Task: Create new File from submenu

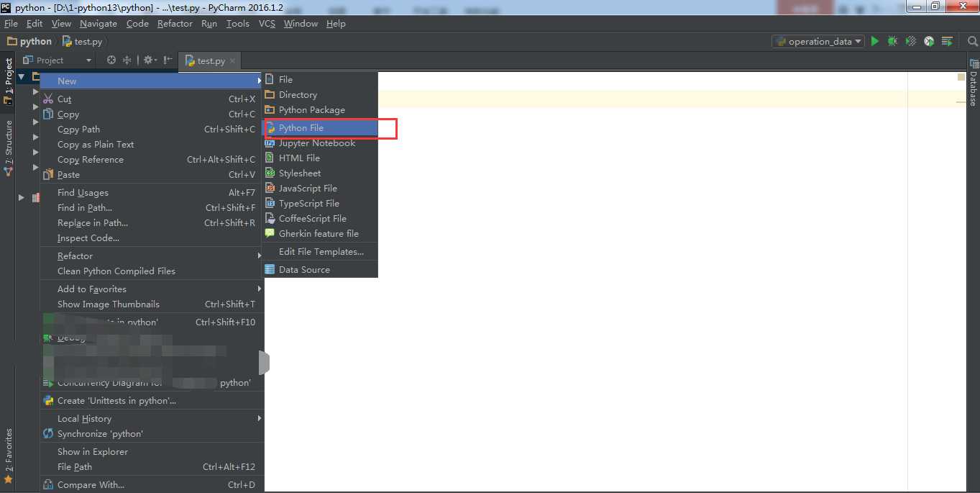Action: 320,79
